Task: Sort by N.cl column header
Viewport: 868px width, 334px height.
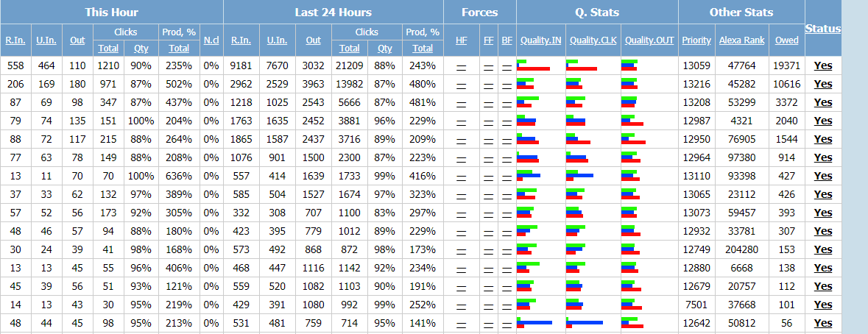Action: (211, 40)
